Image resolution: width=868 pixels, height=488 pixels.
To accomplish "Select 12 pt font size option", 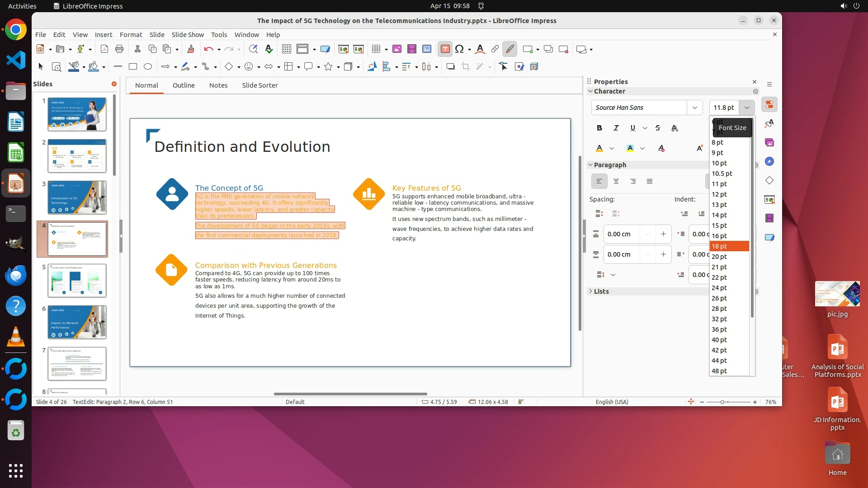I will [719, 194].
